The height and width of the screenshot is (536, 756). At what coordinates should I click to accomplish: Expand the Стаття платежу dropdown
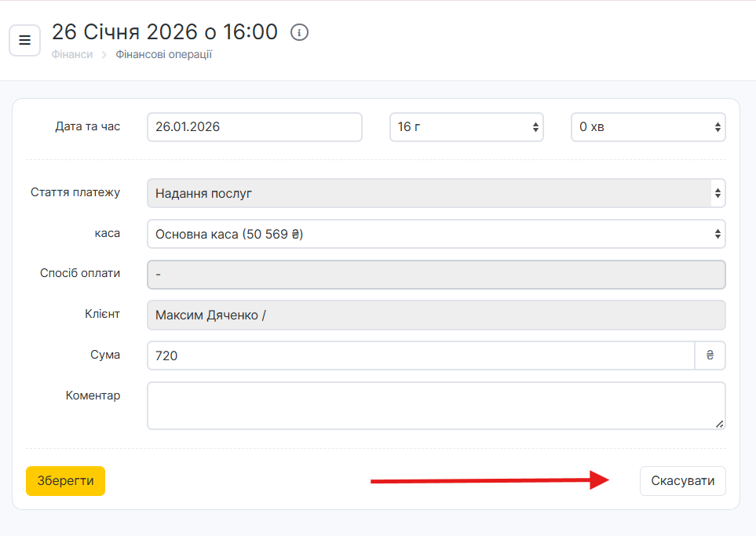point(436,193)
